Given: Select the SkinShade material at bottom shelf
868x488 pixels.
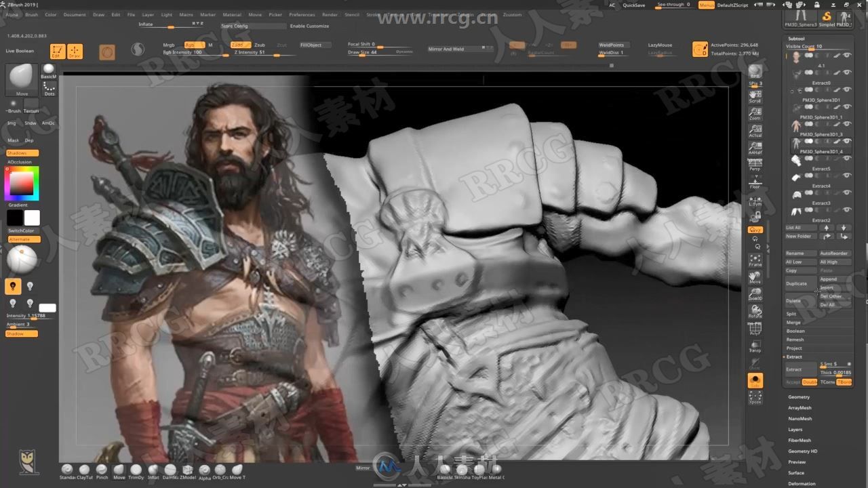Looking at the screenshot, I should 462,472.
